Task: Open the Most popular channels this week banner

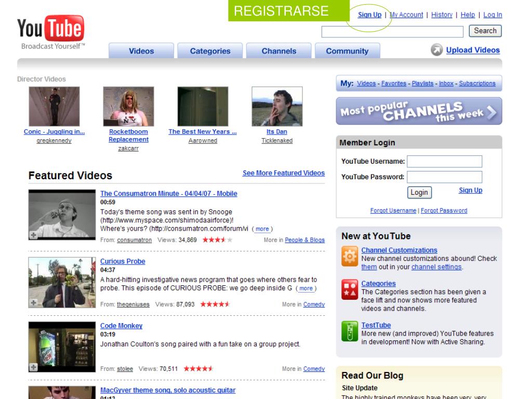Action: click(x=419, y=111)
